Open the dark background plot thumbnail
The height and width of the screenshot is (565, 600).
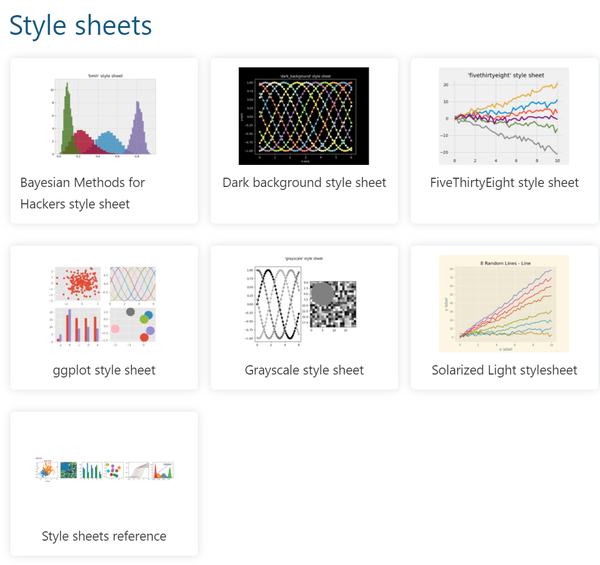(304, 116)
